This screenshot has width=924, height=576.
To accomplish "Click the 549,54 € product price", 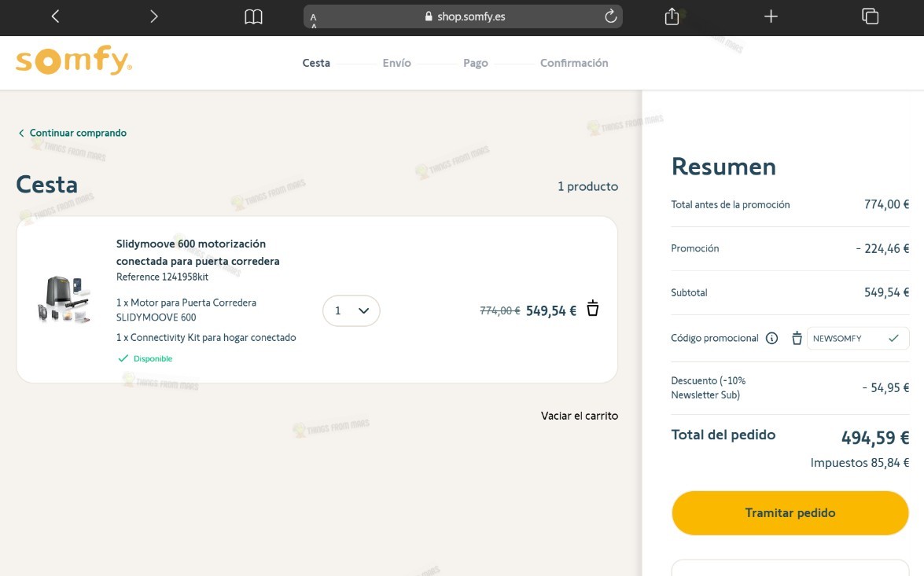I will point(551,310).
